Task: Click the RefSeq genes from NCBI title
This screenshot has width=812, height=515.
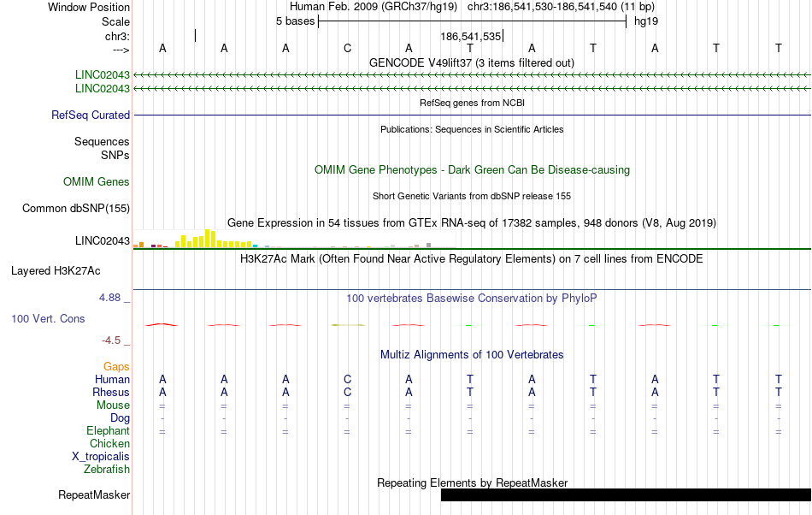Action: [472, 103]
